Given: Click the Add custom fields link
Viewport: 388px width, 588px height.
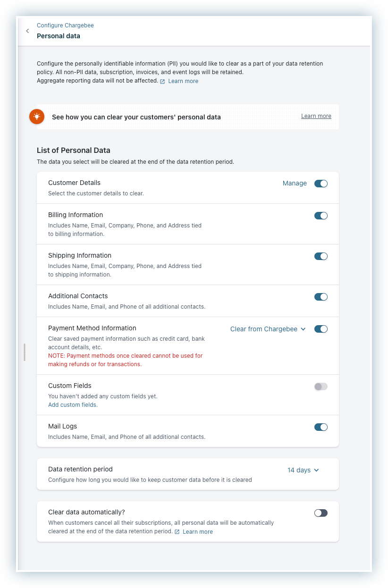Looking at the screenshot, I should pyautogui.click(x=73, y=405).
